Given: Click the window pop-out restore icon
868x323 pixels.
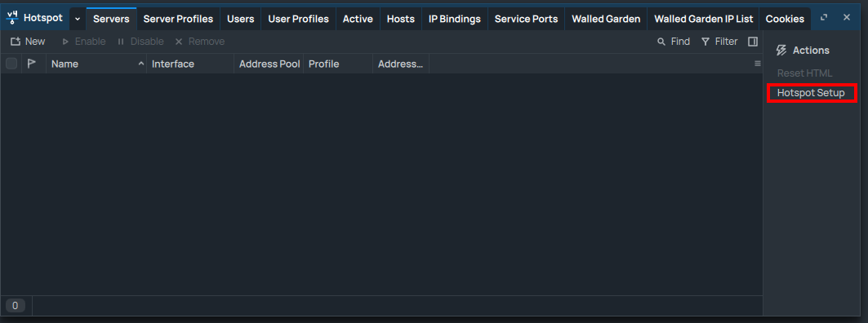Looking at the screenshot, I should tap(824, 18).
